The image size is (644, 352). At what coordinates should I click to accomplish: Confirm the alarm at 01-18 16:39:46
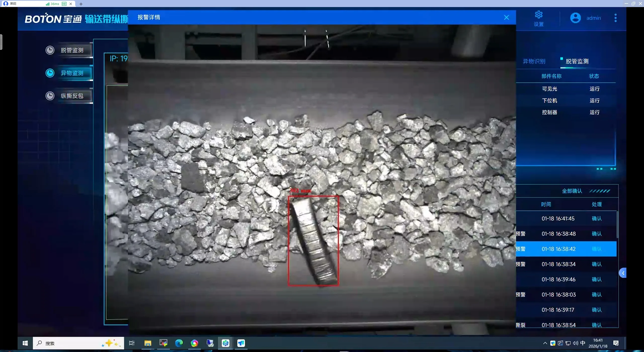pyautogui.click(x=596, y=280)
